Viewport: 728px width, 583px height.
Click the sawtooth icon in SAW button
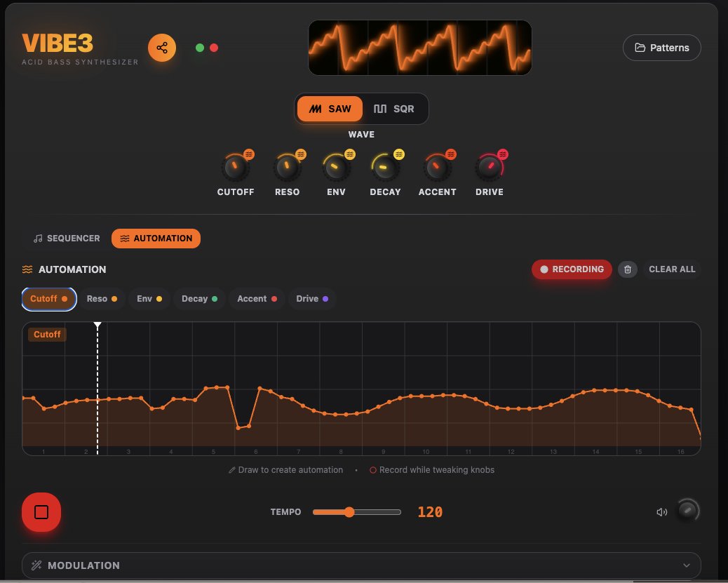click(x=315, y=109)
